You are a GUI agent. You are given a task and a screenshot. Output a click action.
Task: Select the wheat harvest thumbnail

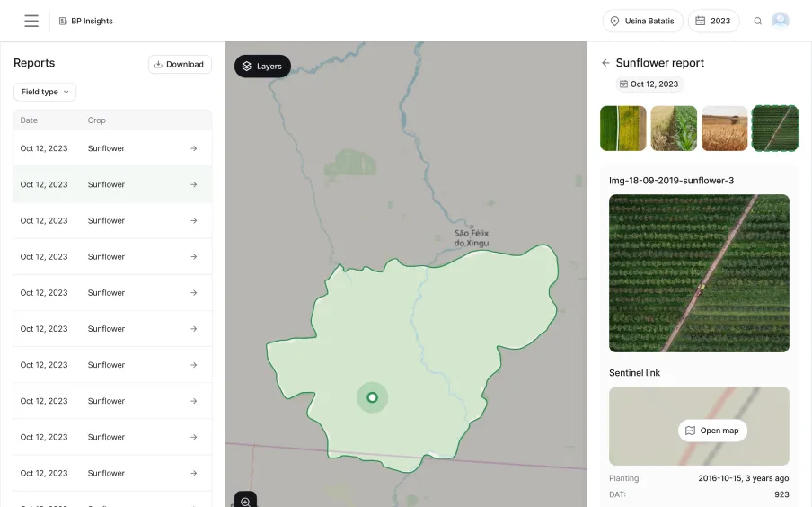(725, 129)
